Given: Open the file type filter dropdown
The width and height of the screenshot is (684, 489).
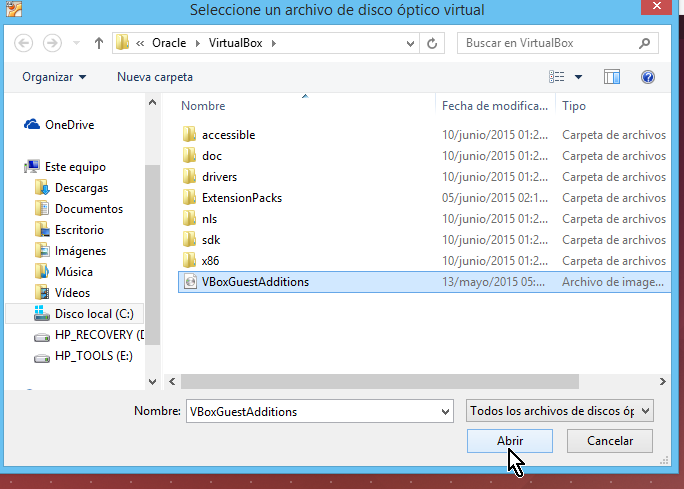Looking at the screenshot, I should pyautogui.click(x=560, y=411).
